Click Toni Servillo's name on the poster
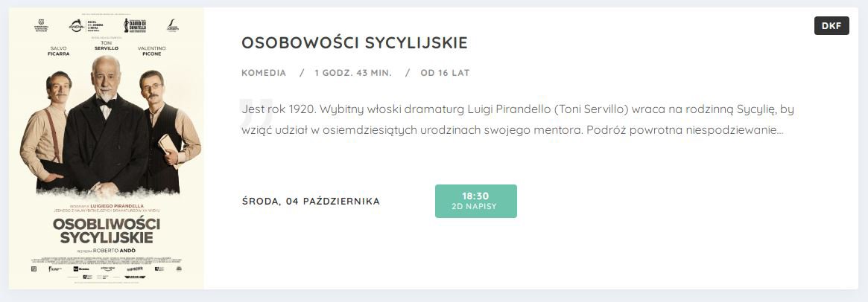 107,45
